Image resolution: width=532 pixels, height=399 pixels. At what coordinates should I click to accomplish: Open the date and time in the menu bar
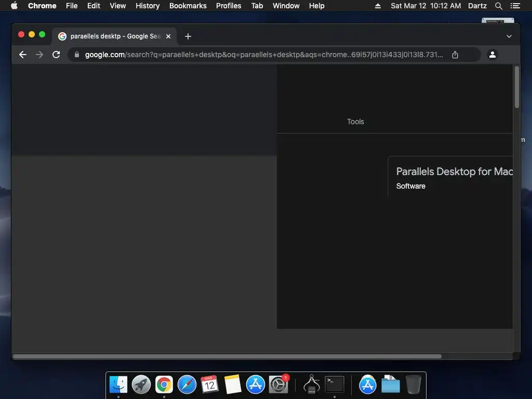coord(426,6)
